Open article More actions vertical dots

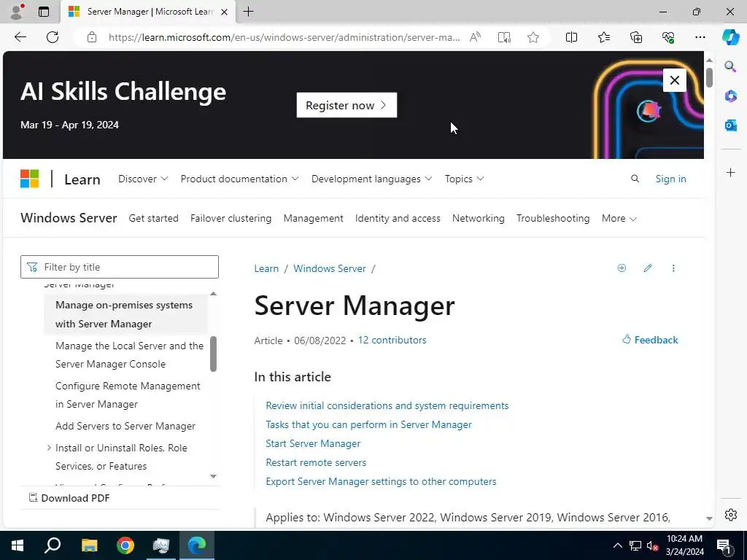[673, 268]
